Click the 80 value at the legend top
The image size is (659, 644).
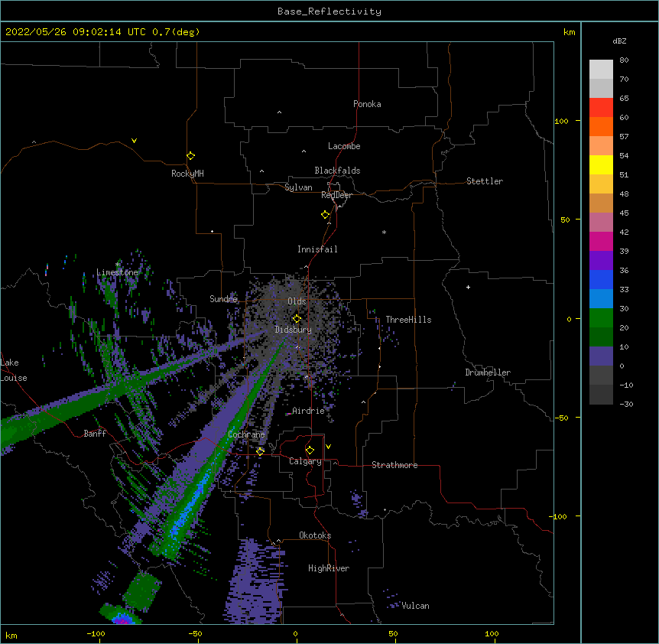(624, 60)
